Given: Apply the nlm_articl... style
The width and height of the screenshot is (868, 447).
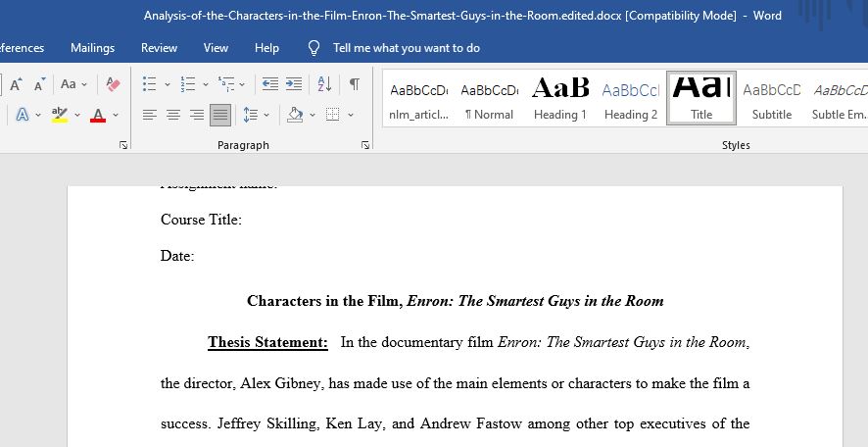Looking at the screenshot, I should [419, 99].
